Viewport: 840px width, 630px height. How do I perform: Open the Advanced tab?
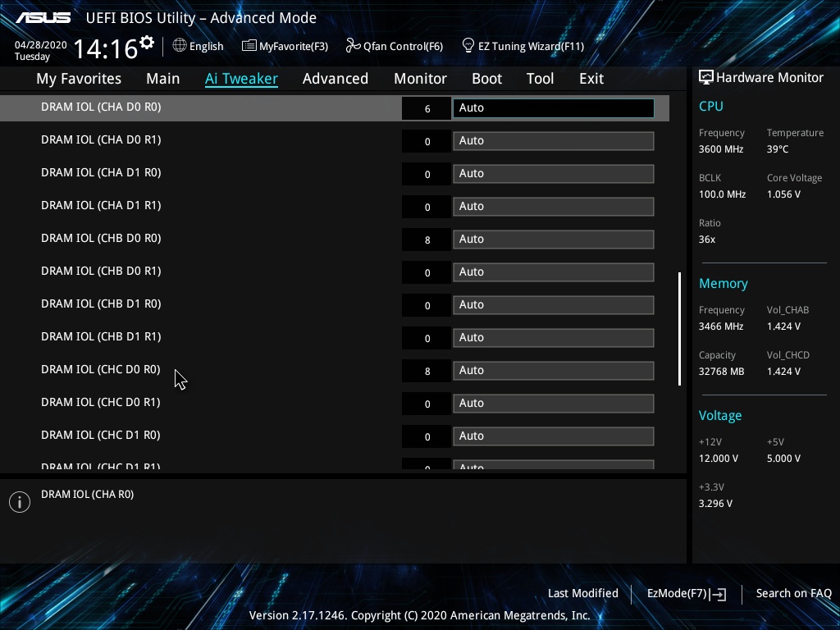click(336, 79)
